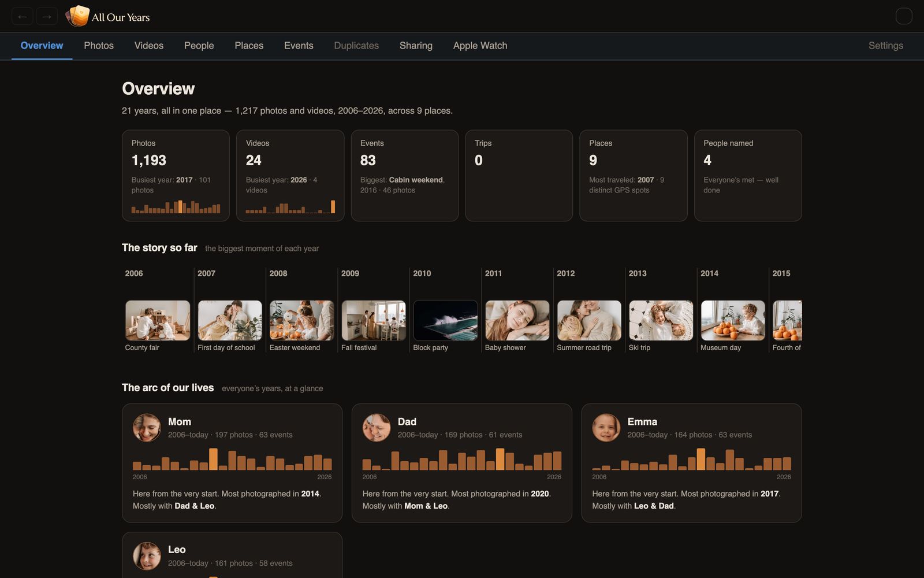Click the 2010 year label in the story timeline
The width and height of the screenshot is (924, 578).
click(422, 273)
